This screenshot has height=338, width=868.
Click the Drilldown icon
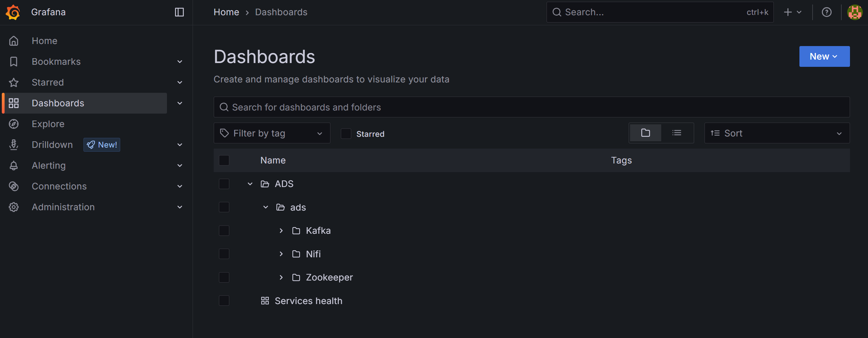coord(14,145)
